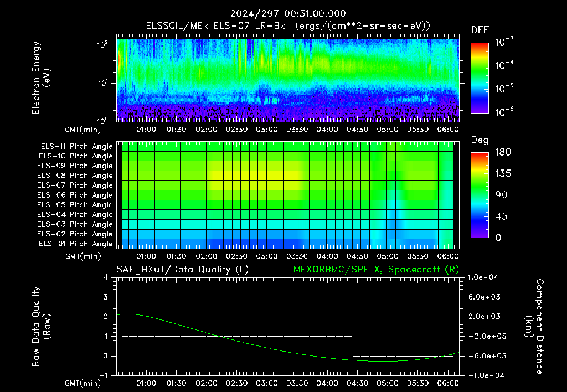Click the ELS-10 Pitch Angle row label
The height and width of the screenshot is (392, 567).
click(76, 156)
